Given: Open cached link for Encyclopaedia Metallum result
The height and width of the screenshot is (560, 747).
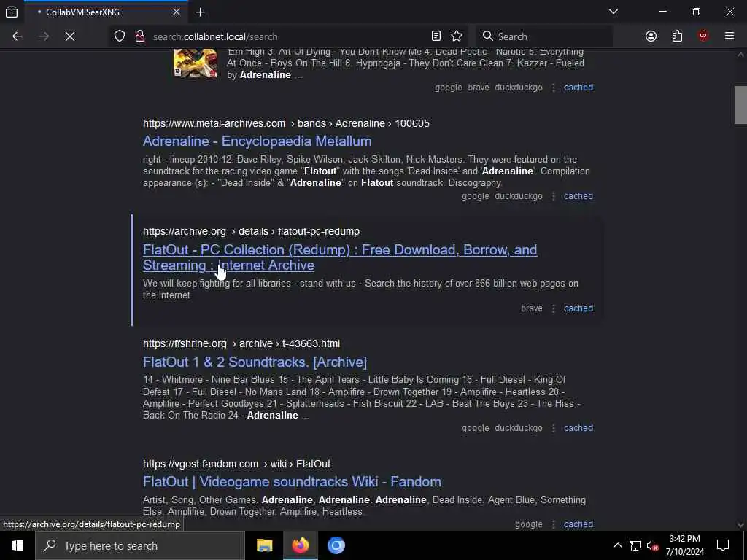Looking at the screenshot, I should [x=578, y=195].
